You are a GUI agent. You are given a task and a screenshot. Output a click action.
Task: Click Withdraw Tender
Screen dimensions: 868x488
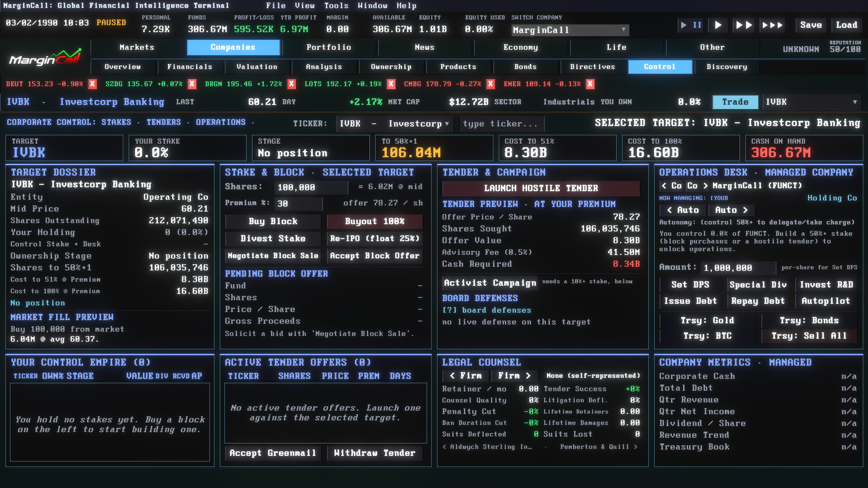pyautogui.click(x=375, y=453)
